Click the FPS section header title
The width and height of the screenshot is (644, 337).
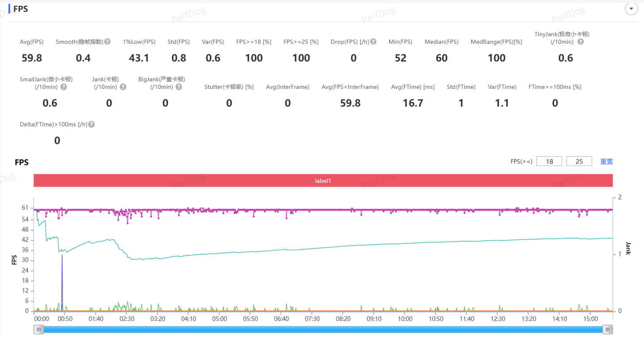tap(21, 9)
